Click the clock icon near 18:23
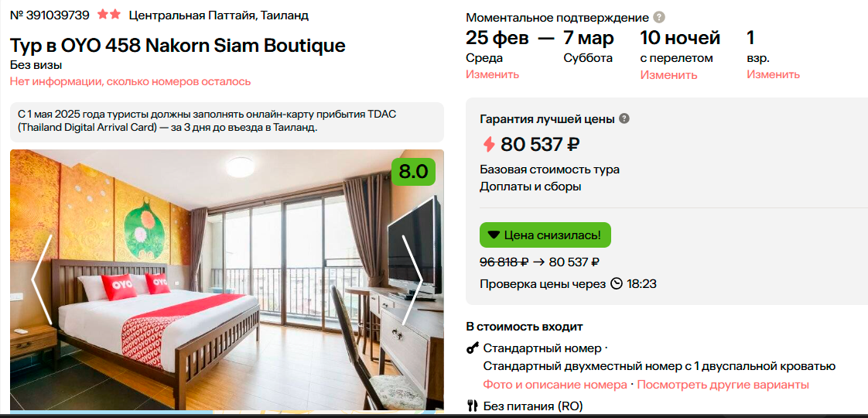This screenshot has width=868, height=418. (x=617, y=283)
